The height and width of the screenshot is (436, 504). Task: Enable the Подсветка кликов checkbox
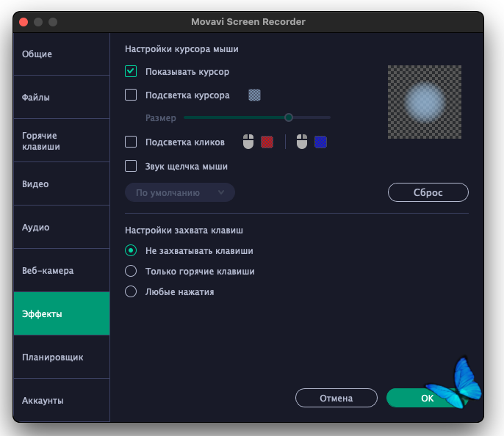[x=132, y=142]
